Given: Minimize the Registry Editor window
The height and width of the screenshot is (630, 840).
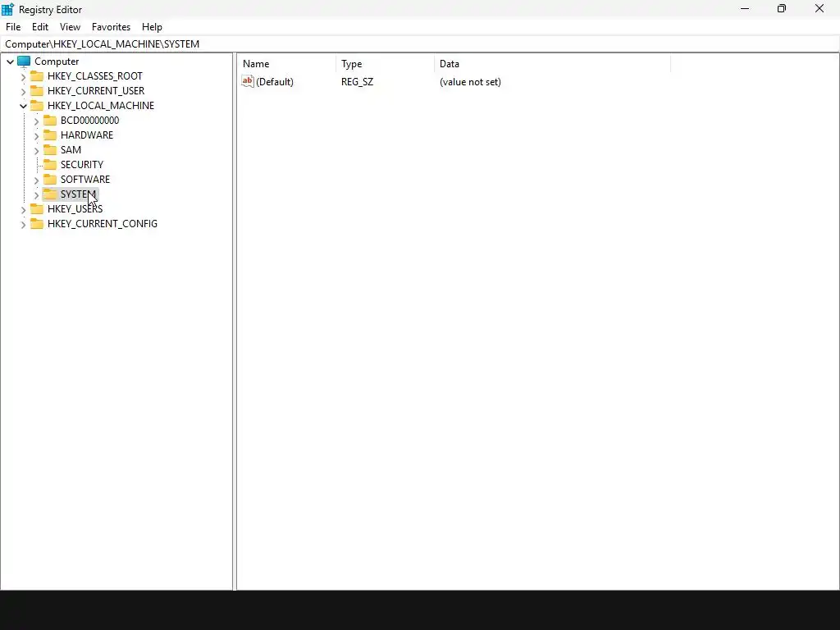Looking at the screenshot, I should pyautogui.click(x=745, y=8).
